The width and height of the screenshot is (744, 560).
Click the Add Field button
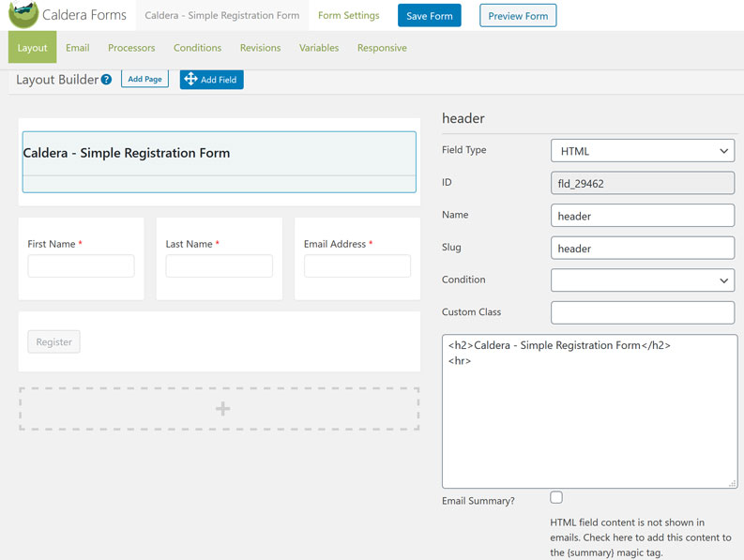[212, 79]
